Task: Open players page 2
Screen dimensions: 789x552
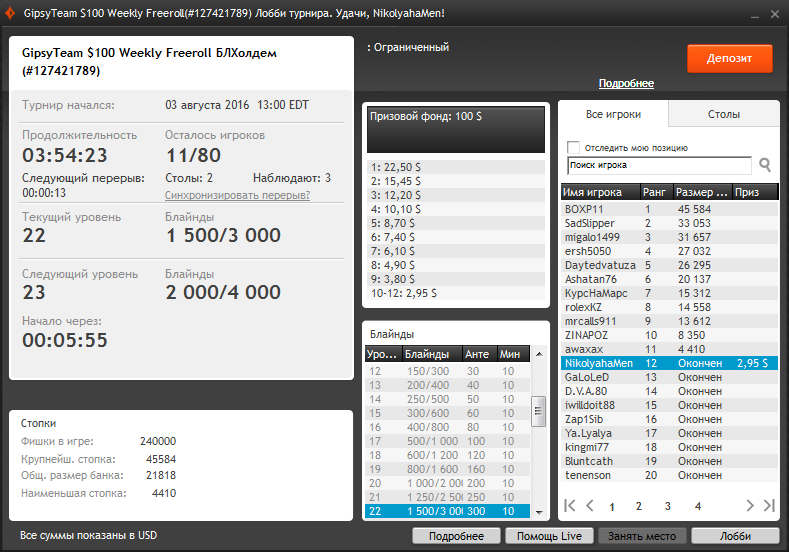Action: click(x=639, y=506)
